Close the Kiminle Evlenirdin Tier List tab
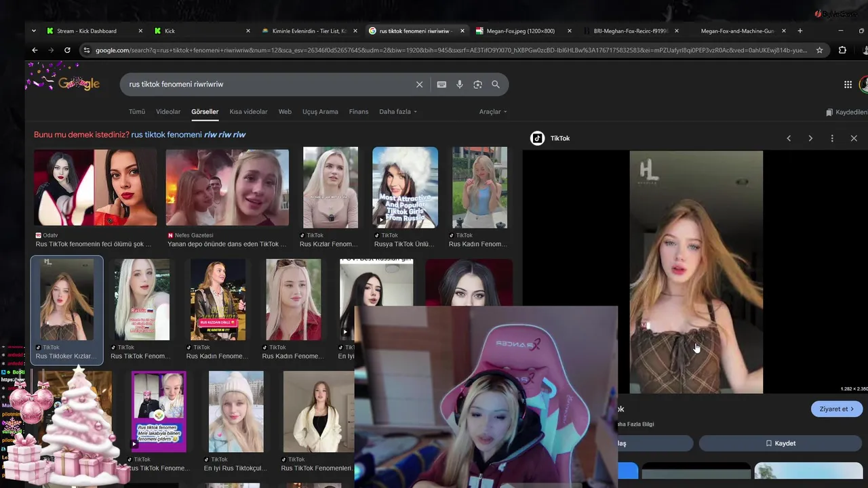Screen dimensions: 868x488 355,30
